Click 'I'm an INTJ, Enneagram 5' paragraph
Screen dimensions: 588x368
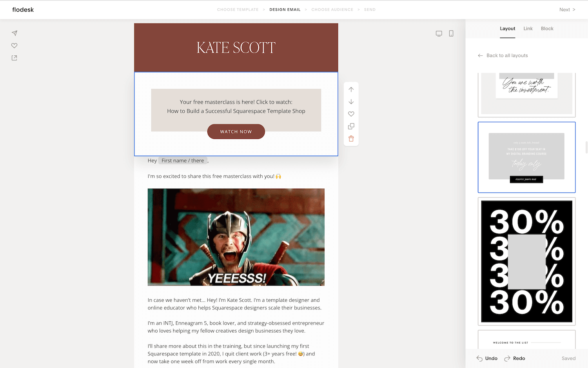236,327
